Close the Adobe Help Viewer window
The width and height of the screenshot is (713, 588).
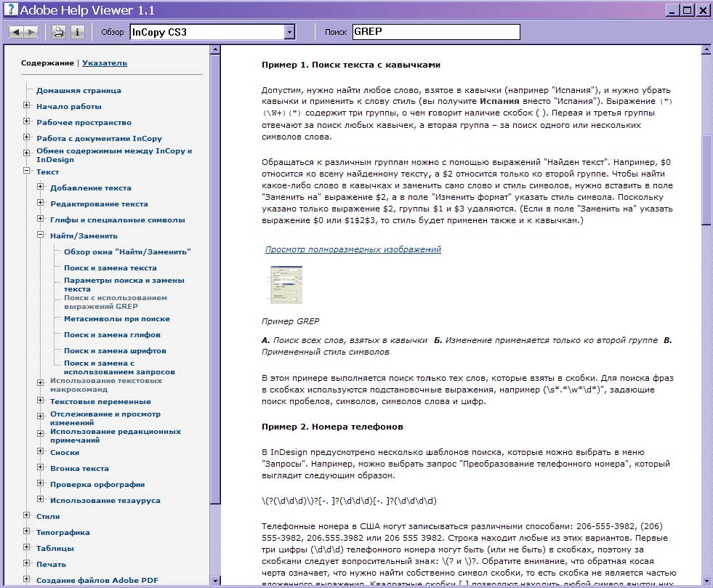click(702, 9)
